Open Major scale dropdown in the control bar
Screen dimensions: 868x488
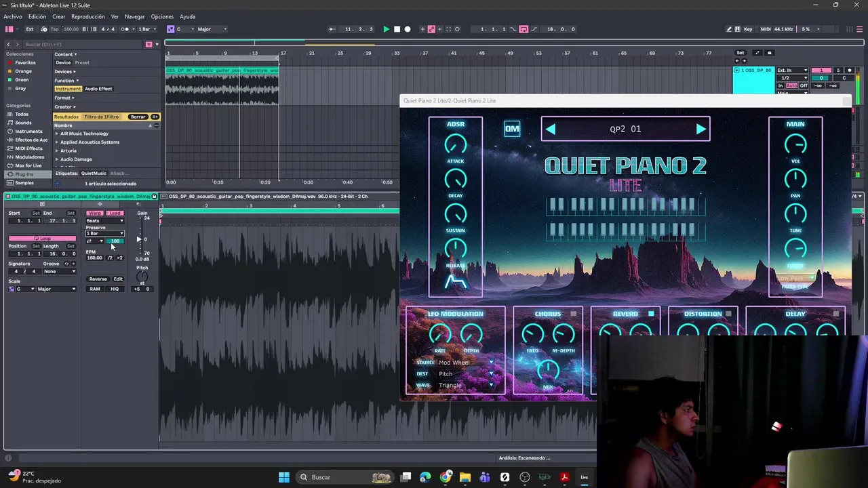(212, 29)
